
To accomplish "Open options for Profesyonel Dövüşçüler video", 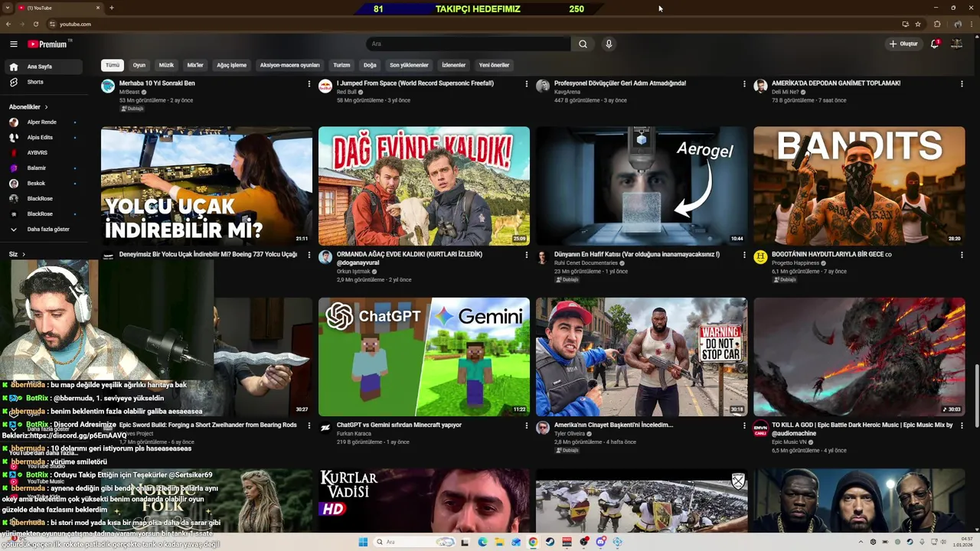I will (x=744, y=83).
